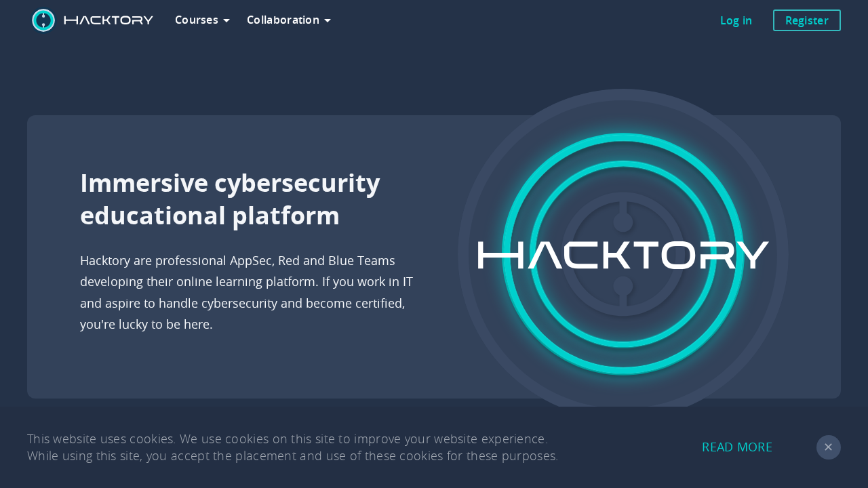Click the Register button
Viewport: 868px width, 488px height.
[806, 20]
